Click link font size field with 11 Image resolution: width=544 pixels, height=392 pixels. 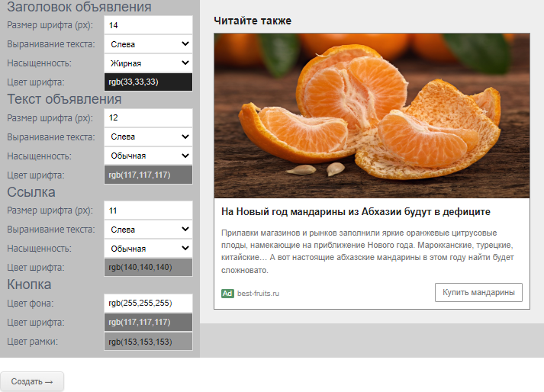148,210
